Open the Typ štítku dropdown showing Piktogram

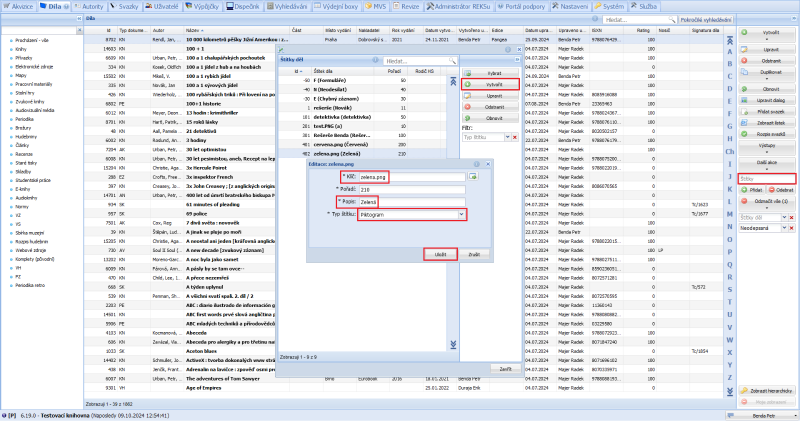pyautogui.click(x=460, y=214)
